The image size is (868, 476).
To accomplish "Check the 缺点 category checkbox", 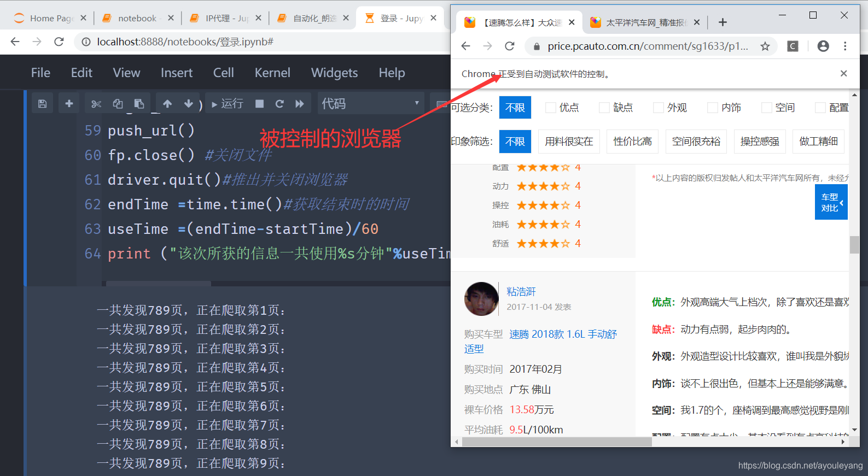I will pos(604,108).
